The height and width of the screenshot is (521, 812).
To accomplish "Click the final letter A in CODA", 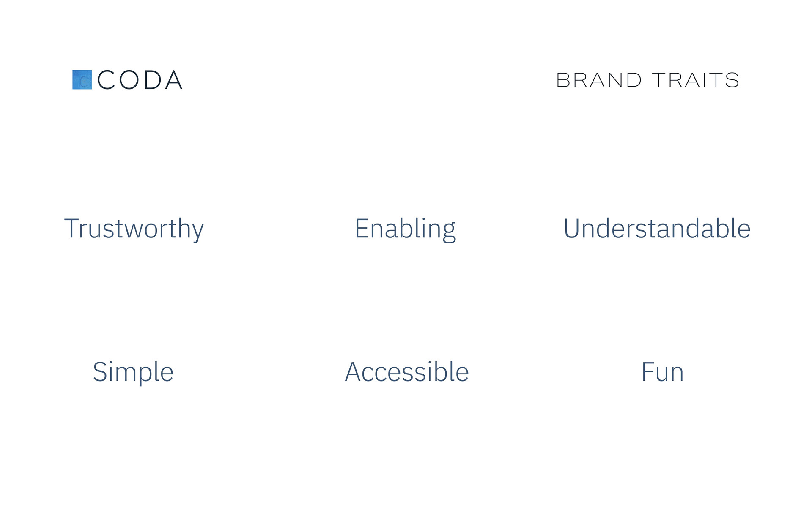I will tap(174, 80).
